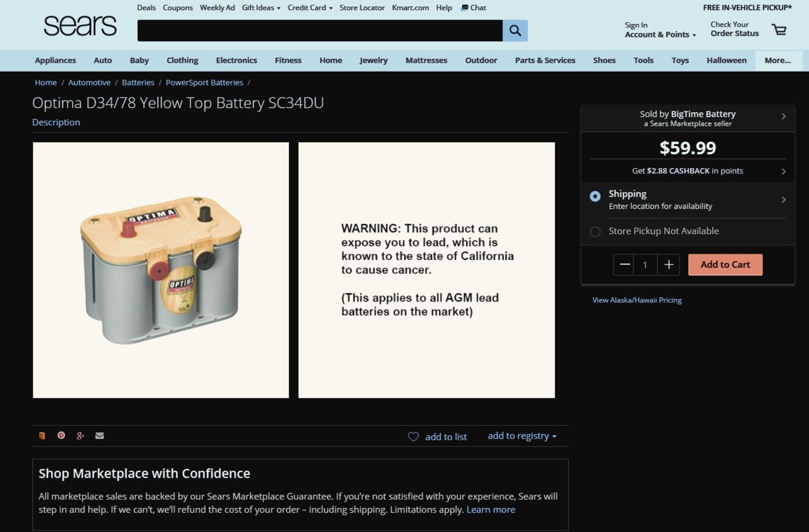Go to Automotive breadcrumb
809x532 pixels.
coord(89,83)
